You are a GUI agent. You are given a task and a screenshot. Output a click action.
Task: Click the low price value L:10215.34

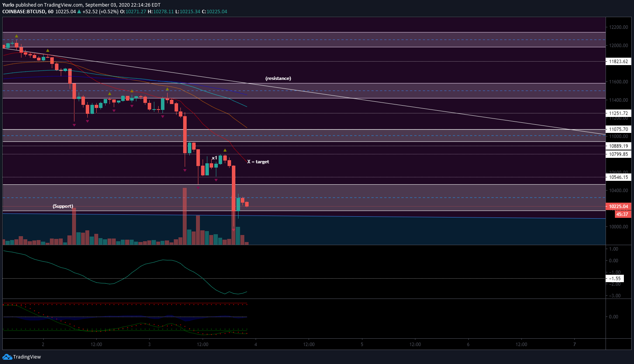tap(187, 11)
